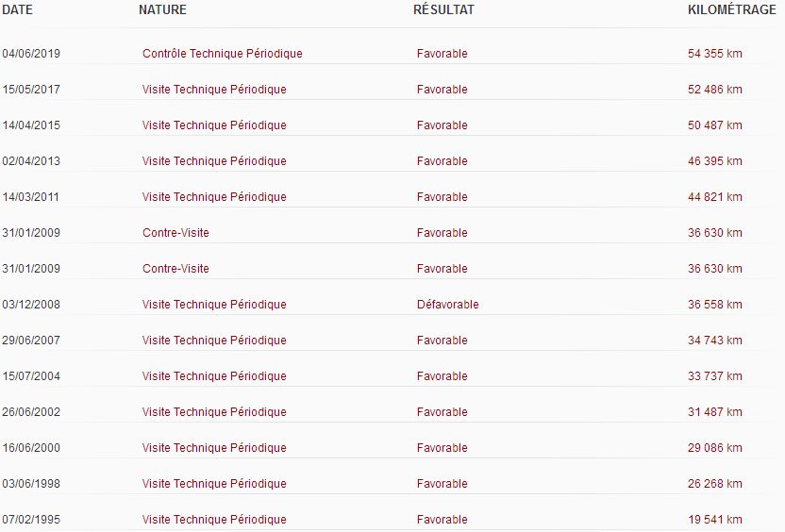
Task: Select the 54 355 km mileage value
Action: coord(714,54)
